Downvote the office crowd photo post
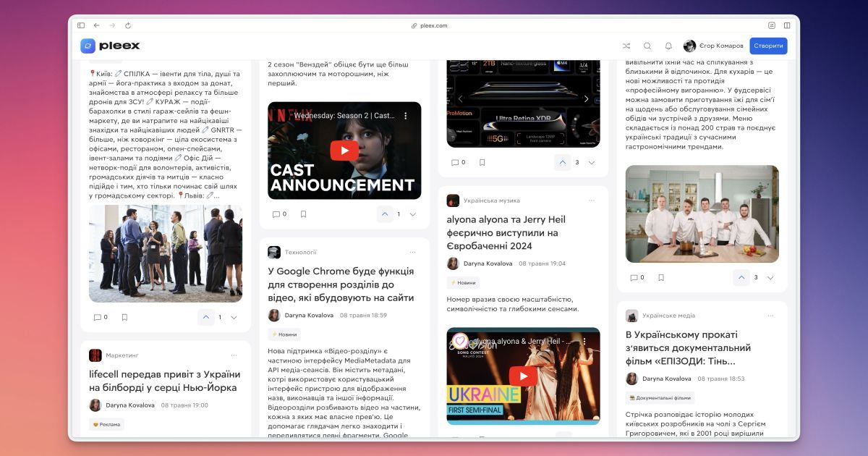The image size is (868, 456). pos(234,317)
